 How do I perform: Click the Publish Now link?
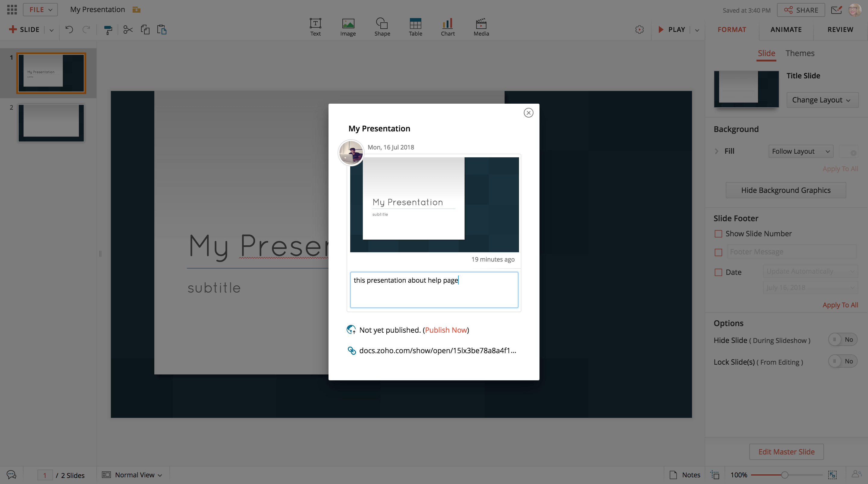click(445, 330)
